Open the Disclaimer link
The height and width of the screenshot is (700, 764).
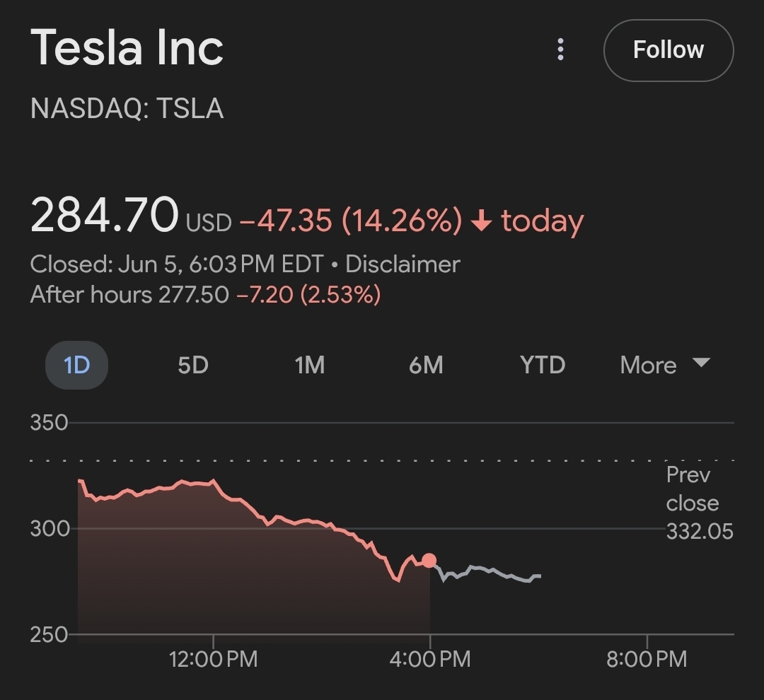403,264
